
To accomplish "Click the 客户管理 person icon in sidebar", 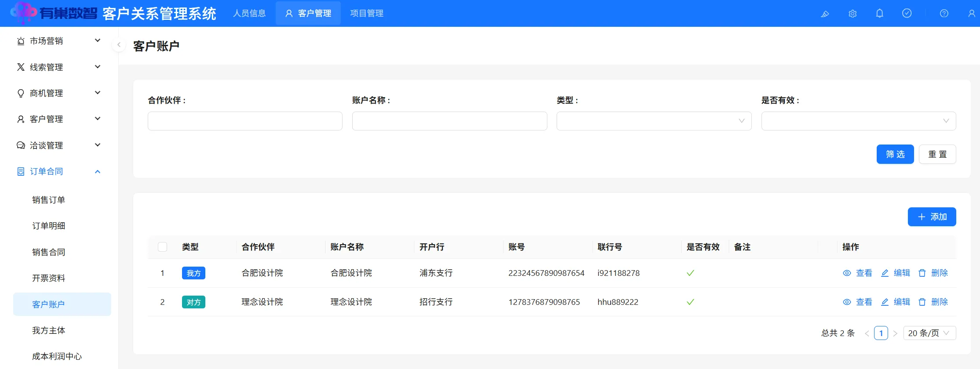I will (x=21, y=119).
